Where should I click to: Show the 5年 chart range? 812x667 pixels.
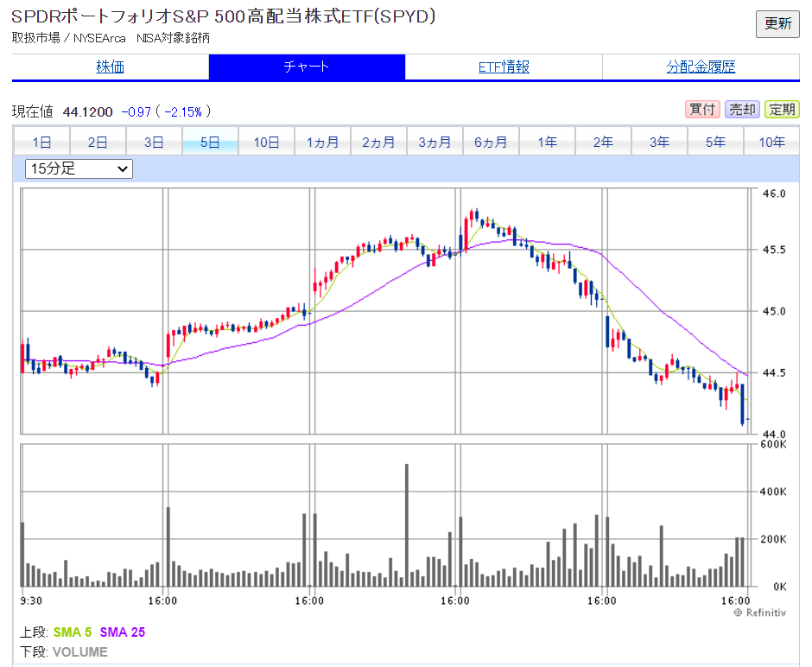pos(715,142)
